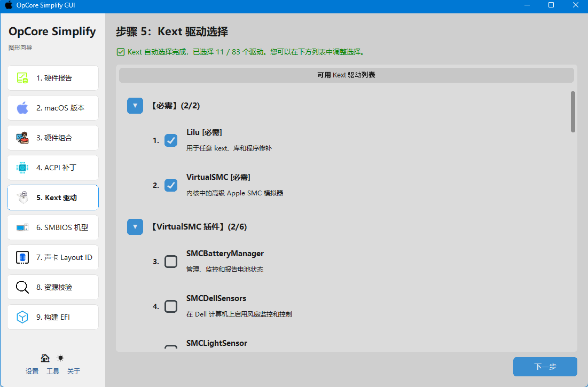Enable the SMCBatteryManager checkbox
This screenshot has height=387, width=588.
[171, 262]
